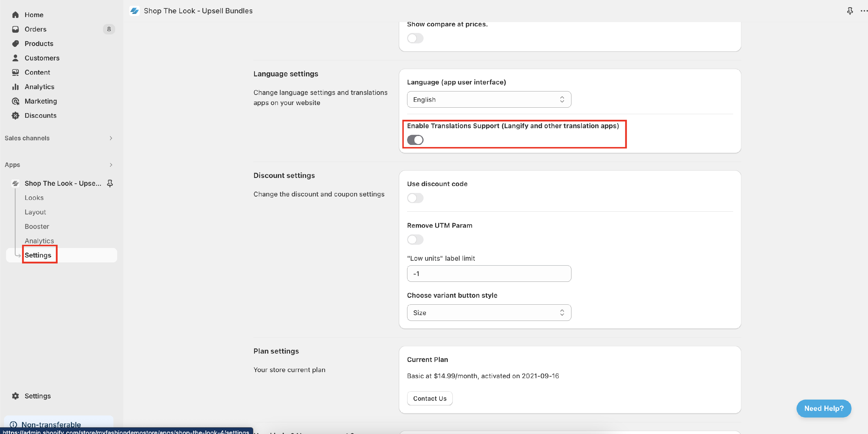Open variant button style Size dropdown
868x434 pixels.
[489, 313]
